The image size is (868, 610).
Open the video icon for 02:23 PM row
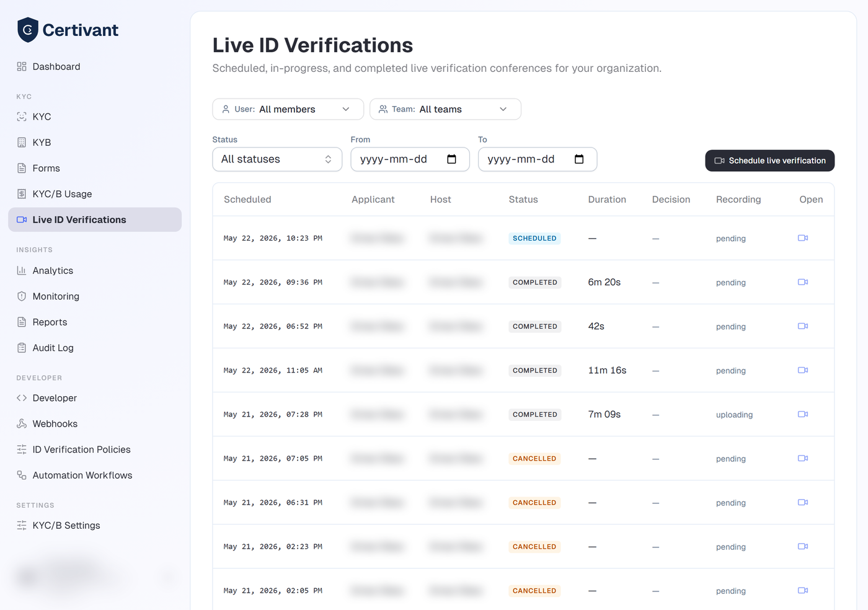pos(803,546)
